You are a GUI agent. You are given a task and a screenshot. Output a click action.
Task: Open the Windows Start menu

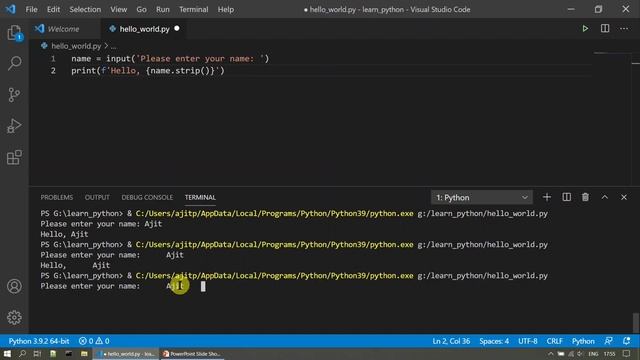7,354
